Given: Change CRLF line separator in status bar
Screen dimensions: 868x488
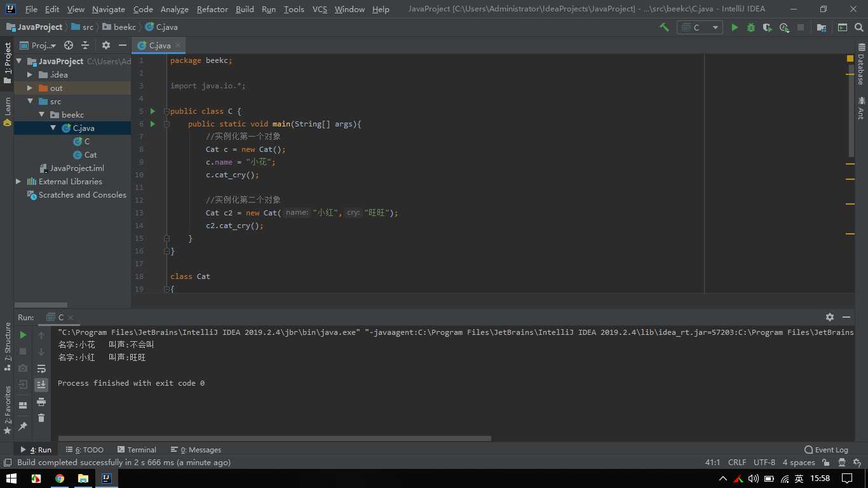Looking at the screenshot, I should [737, 463].
